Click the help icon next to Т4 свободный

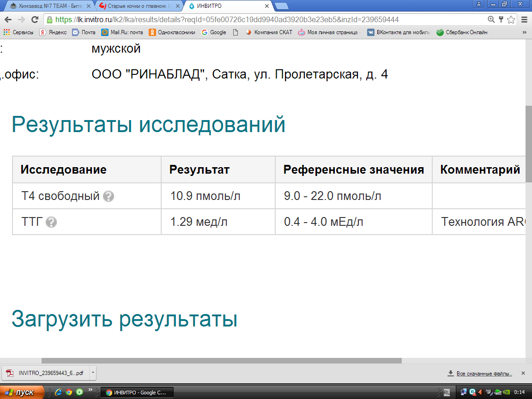click(109, 196)
